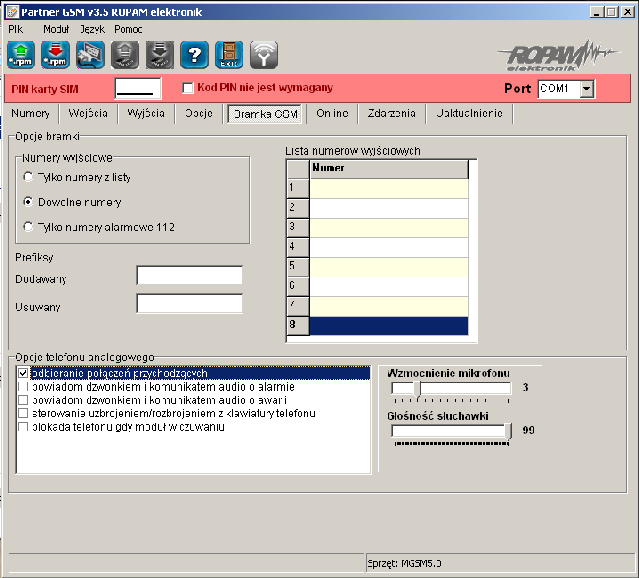This screenshot has width=639, height=578.
Task: Switch to the Online tab
Action: click(x=332, y=113)
